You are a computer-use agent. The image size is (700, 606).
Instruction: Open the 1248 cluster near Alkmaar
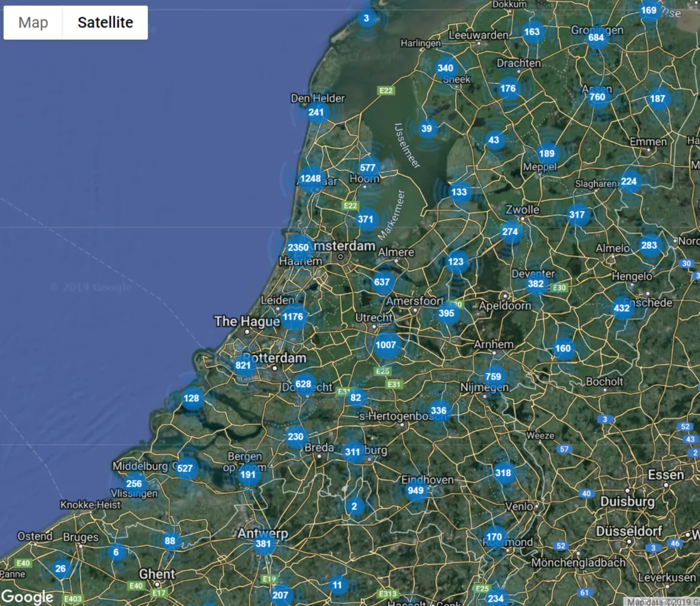coord(310,179)
